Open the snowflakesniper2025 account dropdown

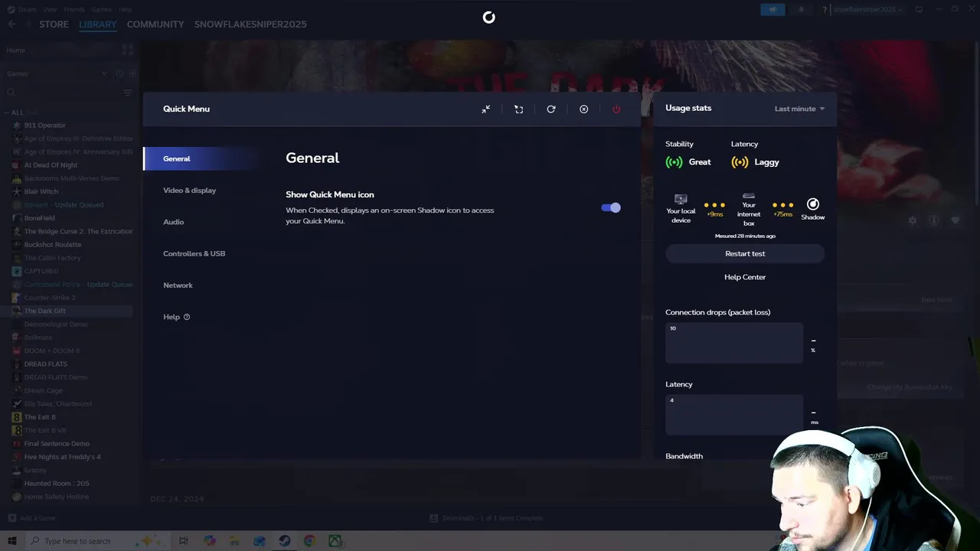[867, 9]
